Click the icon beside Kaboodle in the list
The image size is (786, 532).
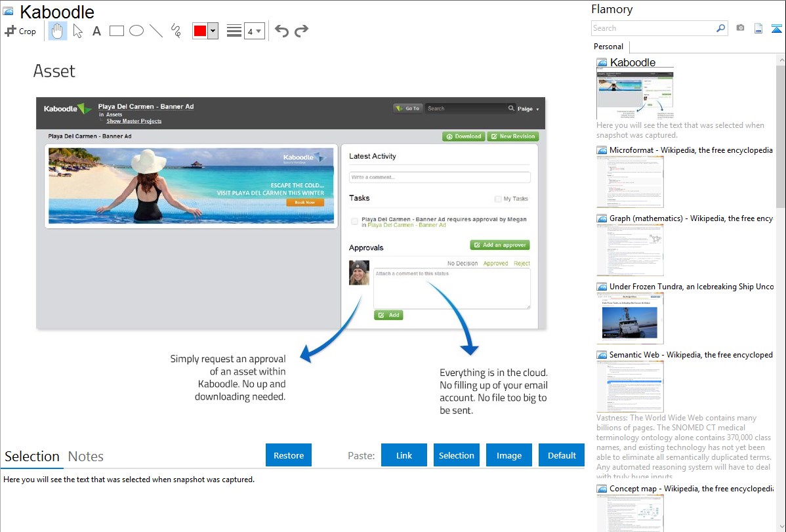[x=602, y=63]
